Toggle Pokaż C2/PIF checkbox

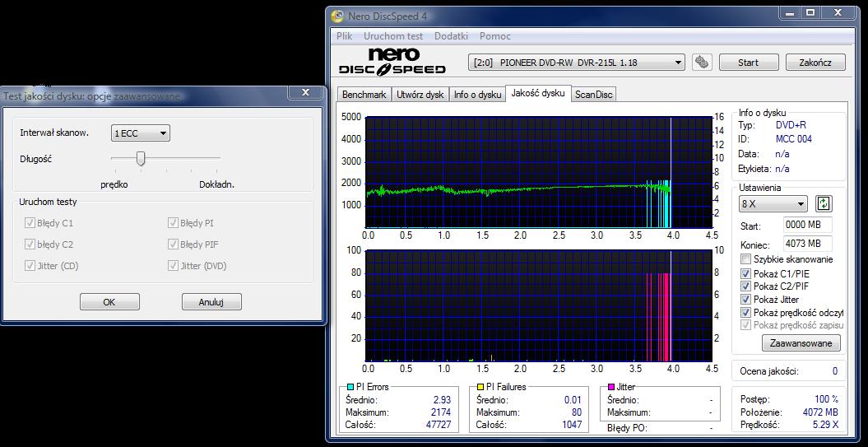[745, 286]
